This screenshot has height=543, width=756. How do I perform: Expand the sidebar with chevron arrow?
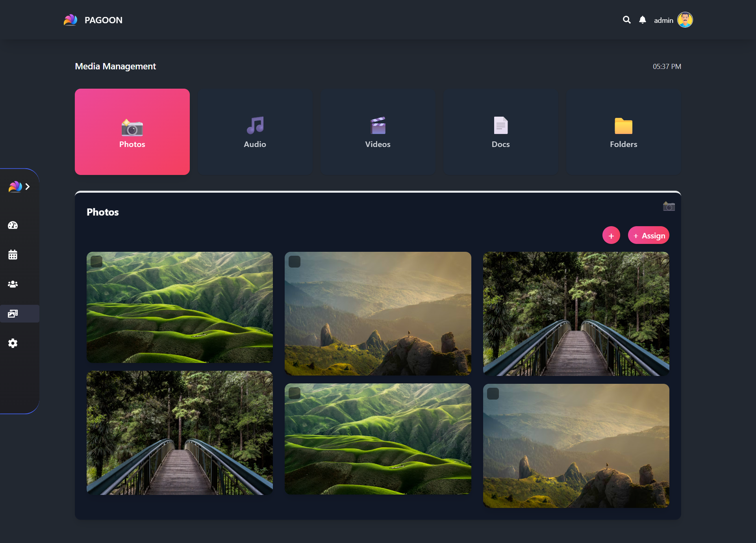(x=28, y=187)
